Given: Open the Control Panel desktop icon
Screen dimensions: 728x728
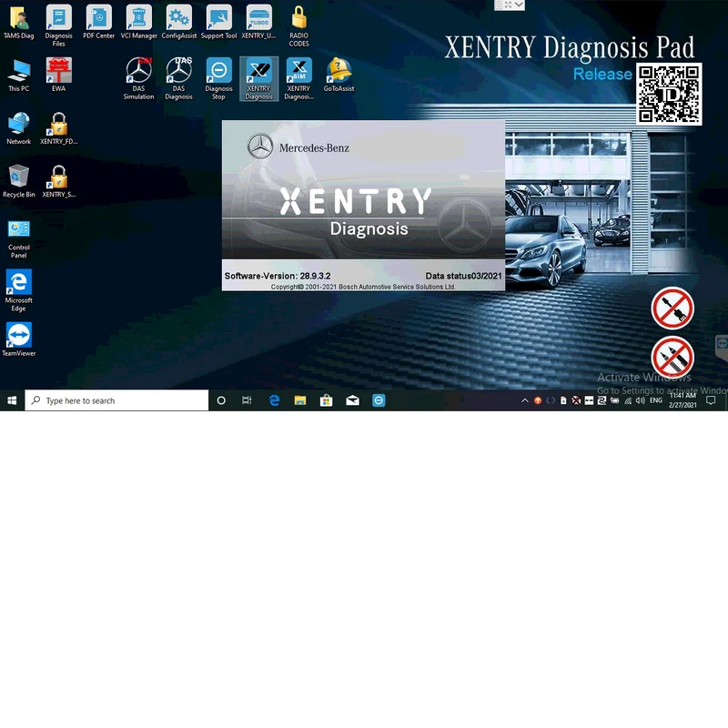Looking at the screenshot, I should click(x=18, y=239).
